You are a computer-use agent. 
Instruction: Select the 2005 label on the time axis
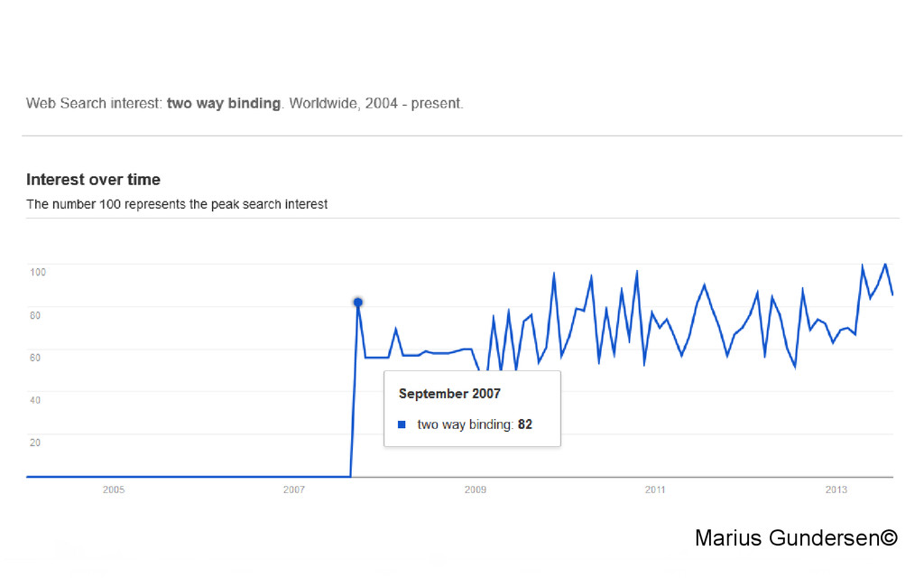(114, 489)
